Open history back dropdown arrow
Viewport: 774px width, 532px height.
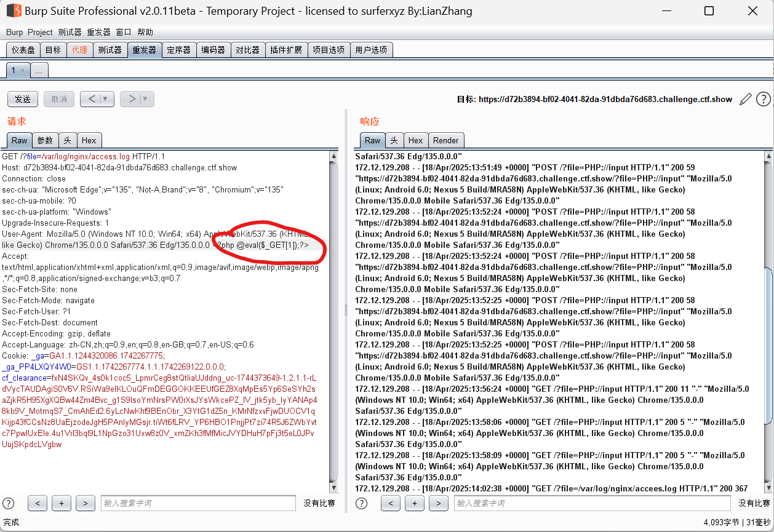pyautogui.click(x=105, y=98)
